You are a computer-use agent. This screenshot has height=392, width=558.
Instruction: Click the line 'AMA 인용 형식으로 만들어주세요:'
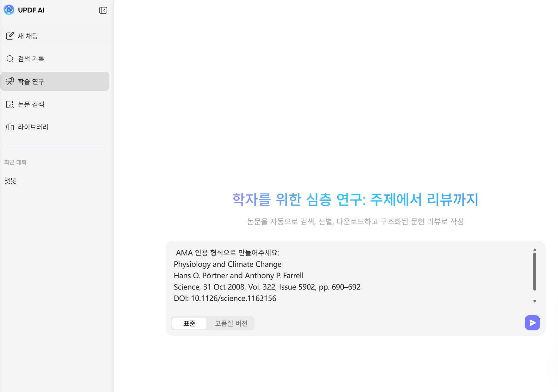tap(228, 253)
